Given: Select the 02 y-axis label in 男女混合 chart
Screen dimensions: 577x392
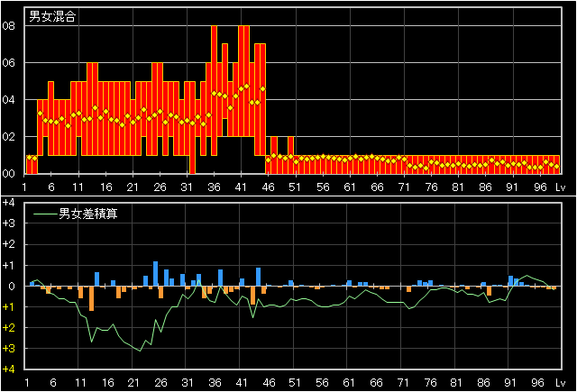Looking at the screenshot, I should [8, 136].
